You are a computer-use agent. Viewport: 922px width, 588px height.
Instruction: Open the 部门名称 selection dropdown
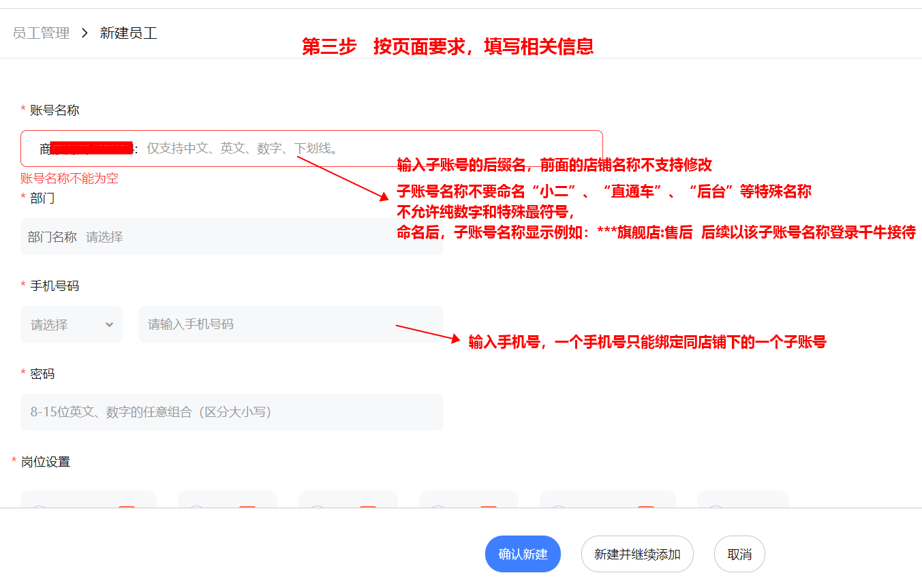click(232, 236)
